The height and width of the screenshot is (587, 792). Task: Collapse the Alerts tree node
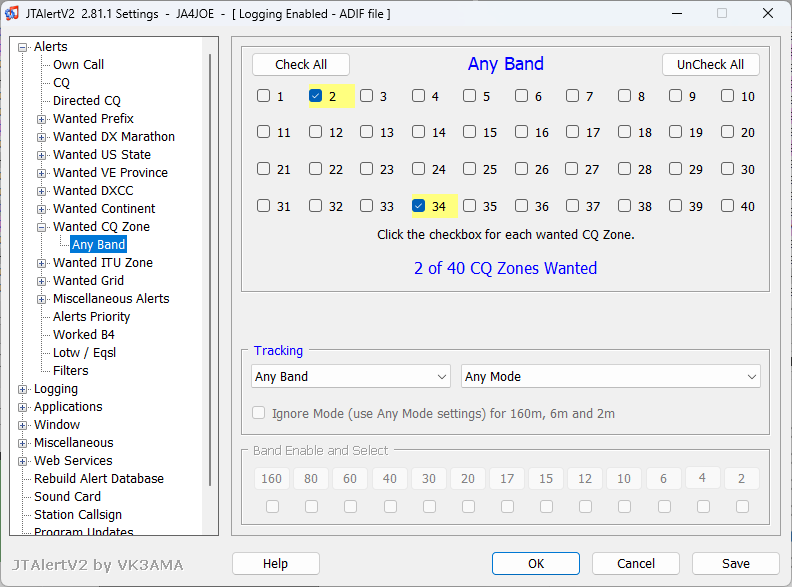click(22, 47)
